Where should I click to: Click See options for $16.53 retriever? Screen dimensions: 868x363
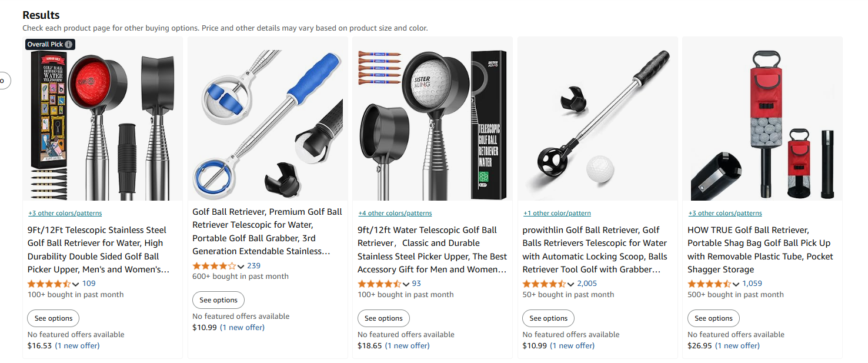point(54,318)
